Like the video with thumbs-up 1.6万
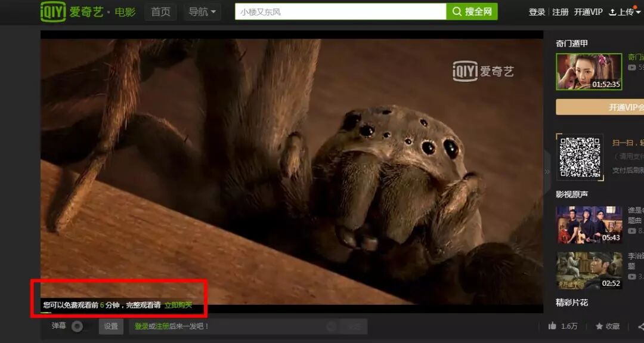 [x=563, y=326]
